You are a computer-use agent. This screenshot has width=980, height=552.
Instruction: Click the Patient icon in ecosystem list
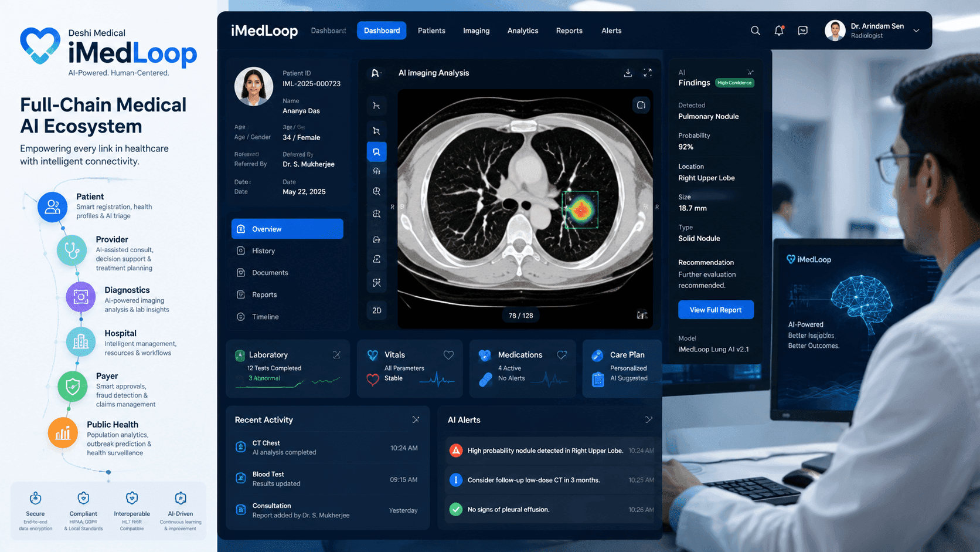click(52, 207)
